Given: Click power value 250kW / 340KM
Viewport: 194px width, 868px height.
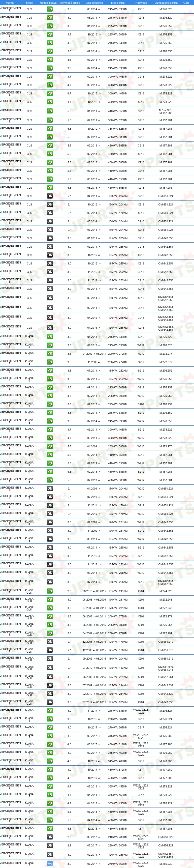Looking at the screenshot, I should click(x=118, y=845).
